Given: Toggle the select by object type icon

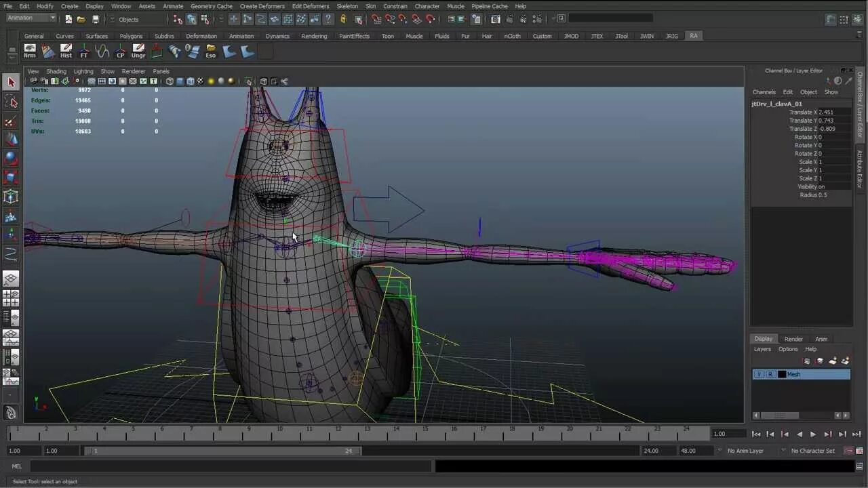Looking at the screenshot, I should (x=191, y=19).
